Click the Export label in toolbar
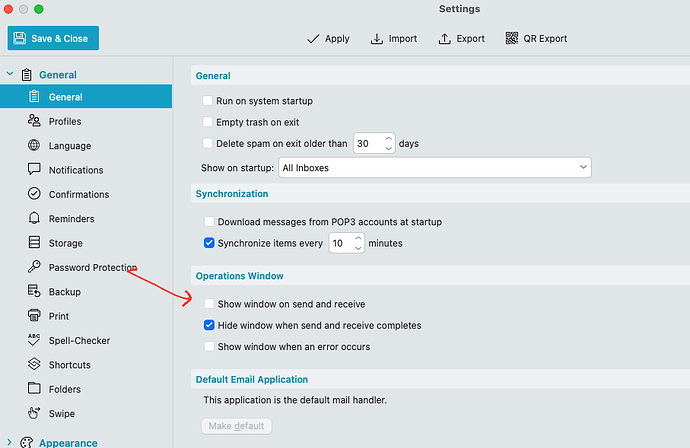Image resolution: width=690 pixels, height=448 pixels. click(470, 39)
